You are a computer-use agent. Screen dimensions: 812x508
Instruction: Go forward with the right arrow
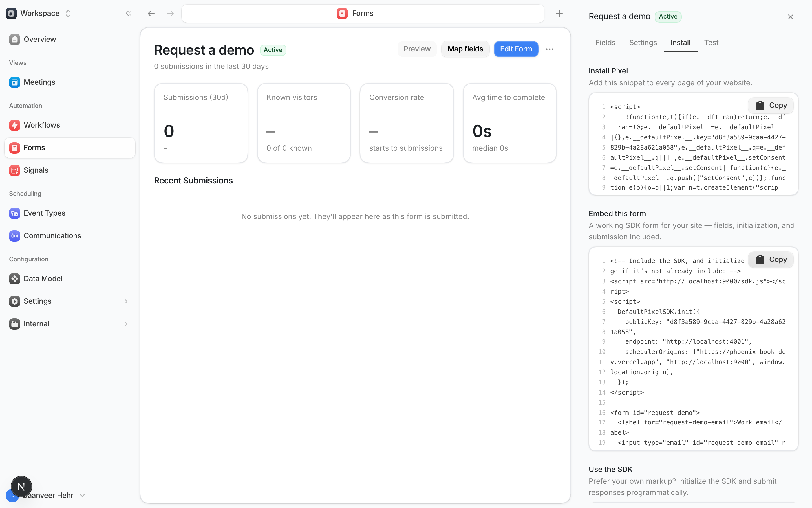pyautogui.click(x=171, y=14)
